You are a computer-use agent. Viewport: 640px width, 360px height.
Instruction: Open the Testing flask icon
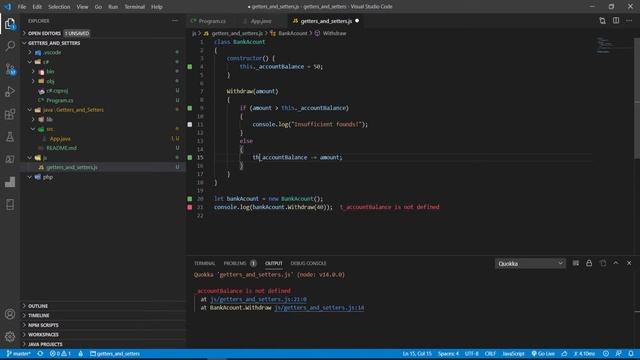(10, 137)
